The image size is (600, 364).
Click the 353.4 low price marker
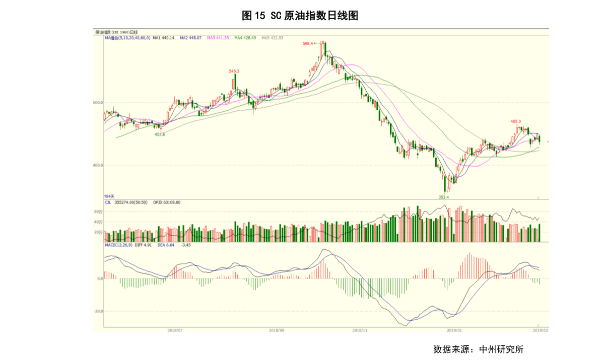(x=443, y=197)
